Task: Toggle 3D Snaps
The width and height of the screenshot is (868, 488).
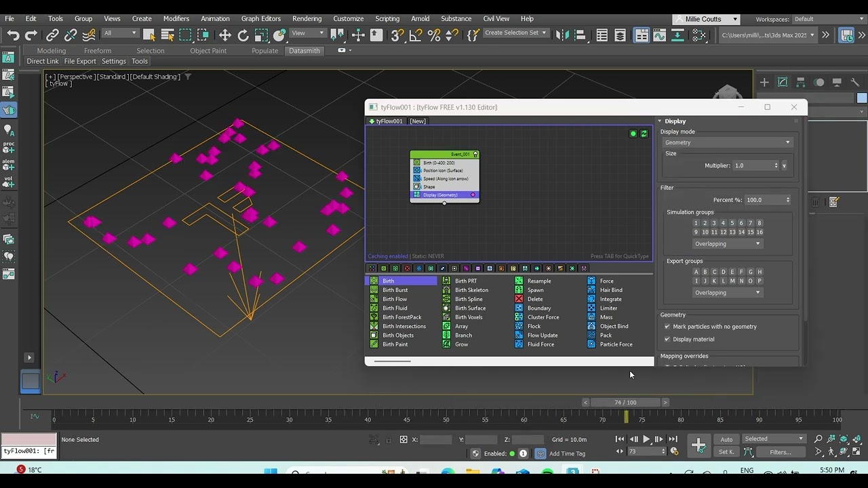Action: click(397, 35)
